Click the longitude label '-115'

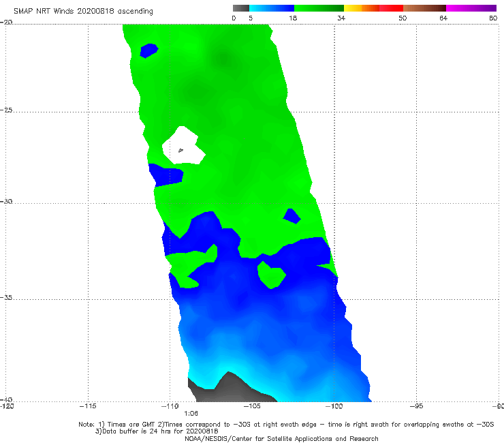pyautogui.click(x=88, y=406)
